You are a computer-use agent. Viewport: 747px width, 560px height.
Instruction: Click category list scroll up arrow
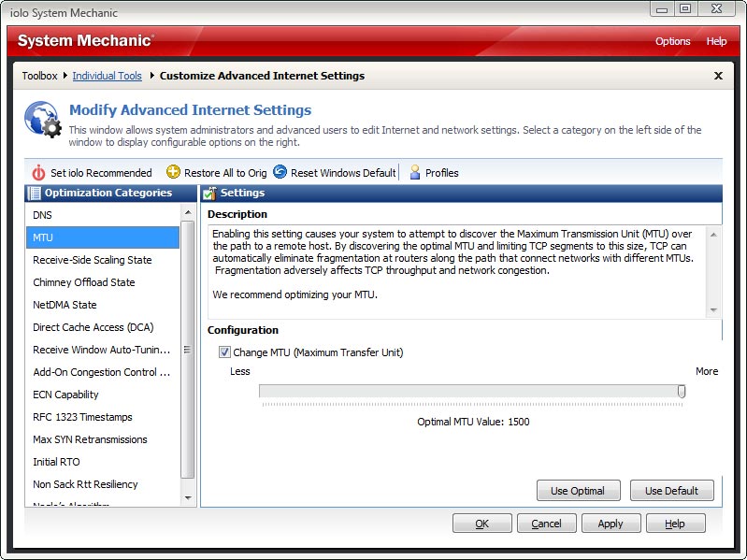point(188,212)
